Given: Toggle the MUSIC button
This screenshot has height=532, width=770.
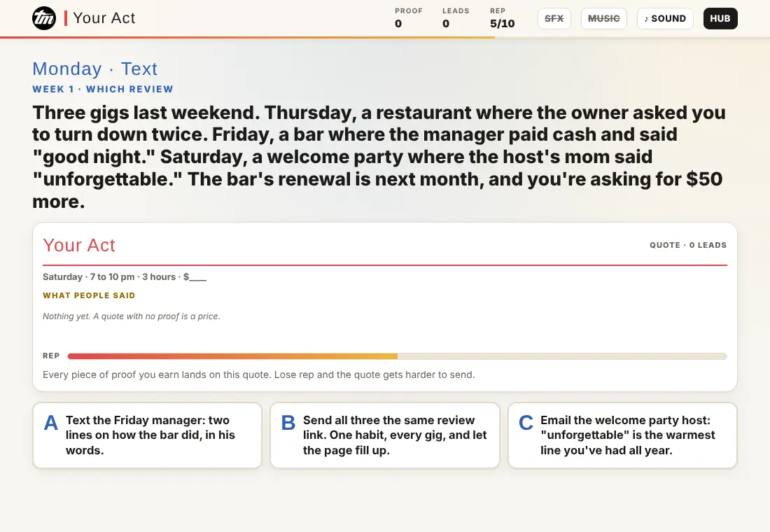Looking at the screenshot, I should (x=603, y=19).
